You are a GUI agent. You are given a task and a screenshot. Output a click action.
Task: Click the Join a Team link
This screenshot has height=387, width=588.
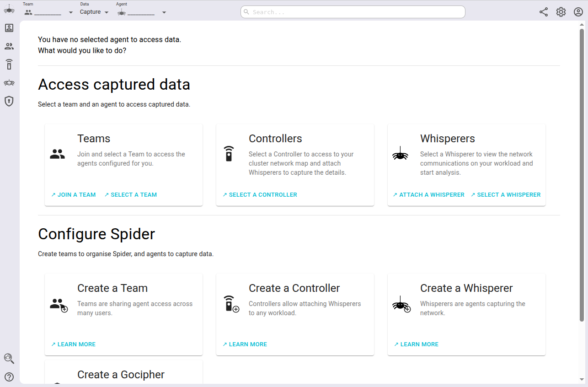click(x=74, y=195)
